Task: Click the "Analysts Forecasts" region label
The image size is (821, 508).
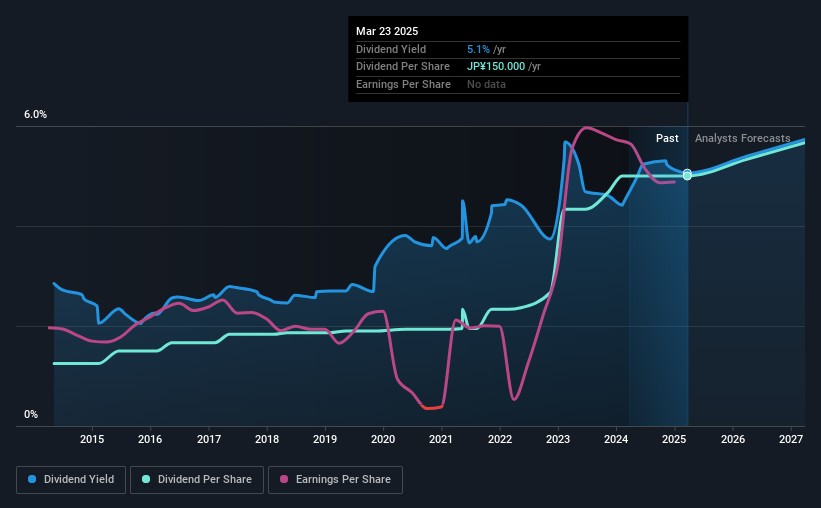Action: pos(742,139)
